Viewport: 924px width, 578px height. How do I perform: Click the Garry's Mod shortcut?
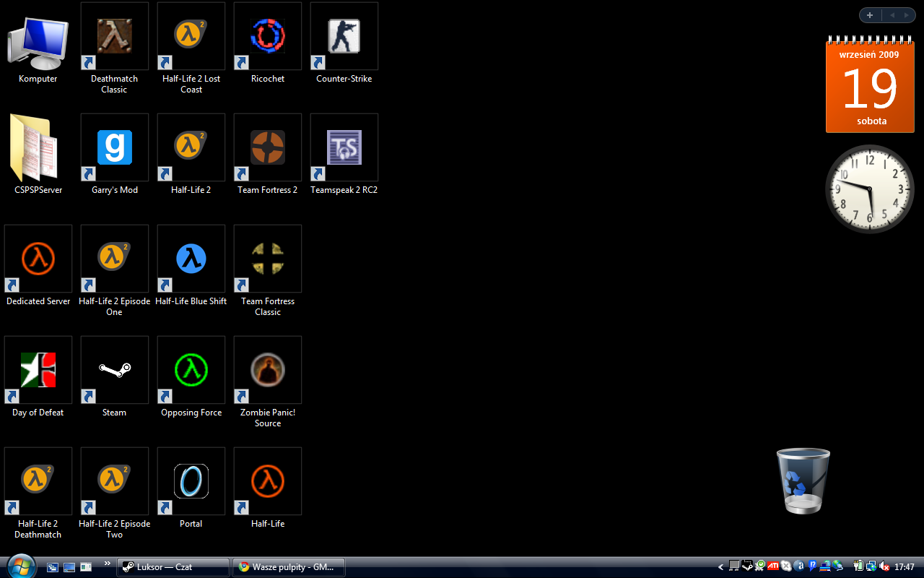[x=114, y=155]
